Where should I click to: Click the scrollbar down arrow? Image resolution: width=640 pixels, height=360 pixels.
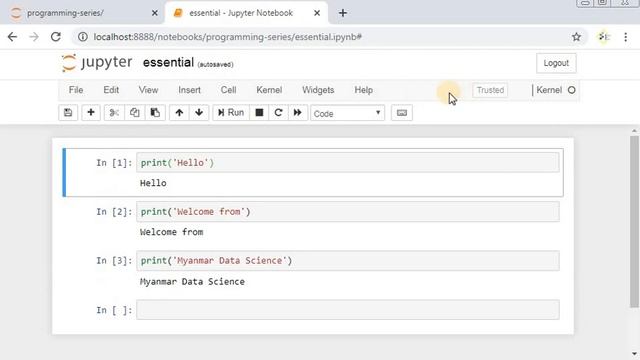634,354
